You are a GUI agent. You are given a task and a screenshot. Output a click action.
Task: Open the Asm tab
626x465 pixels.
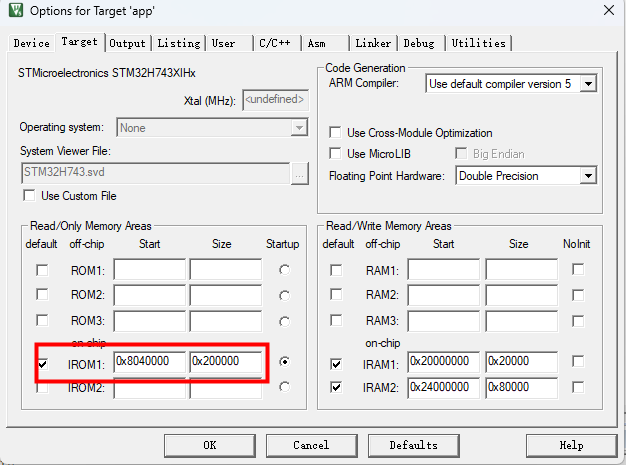pyautogui.click(x=324, y=43)
